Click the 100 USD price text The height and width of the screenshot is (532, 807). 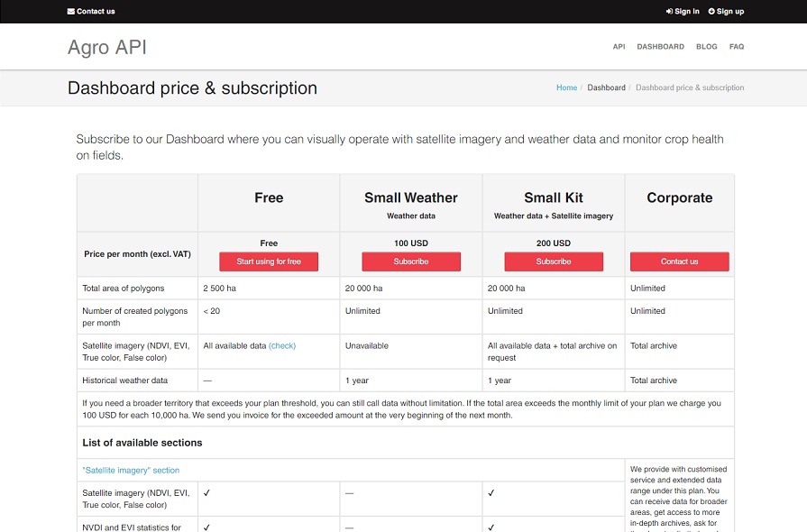tap(411, 243)
